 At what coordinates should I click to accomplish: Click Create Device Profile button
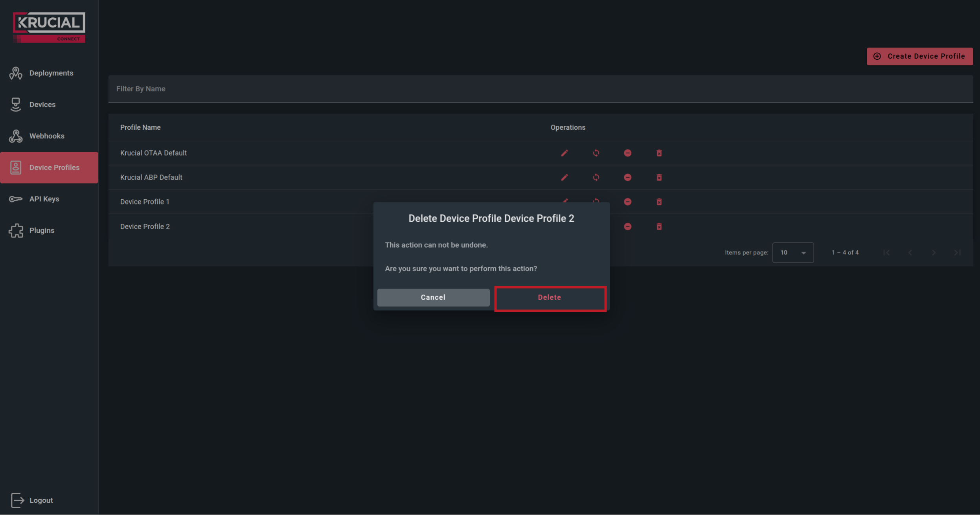coord(919,56)
